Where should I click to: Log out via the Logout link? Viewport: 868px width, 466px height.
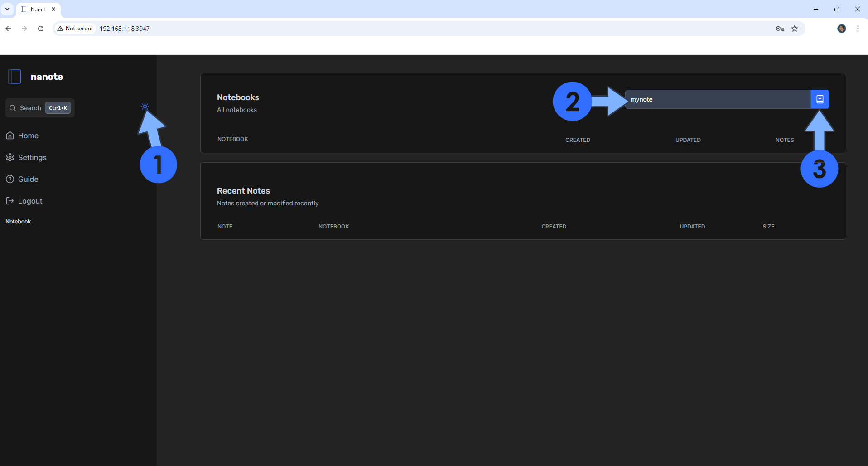click(x=24, y=201)
